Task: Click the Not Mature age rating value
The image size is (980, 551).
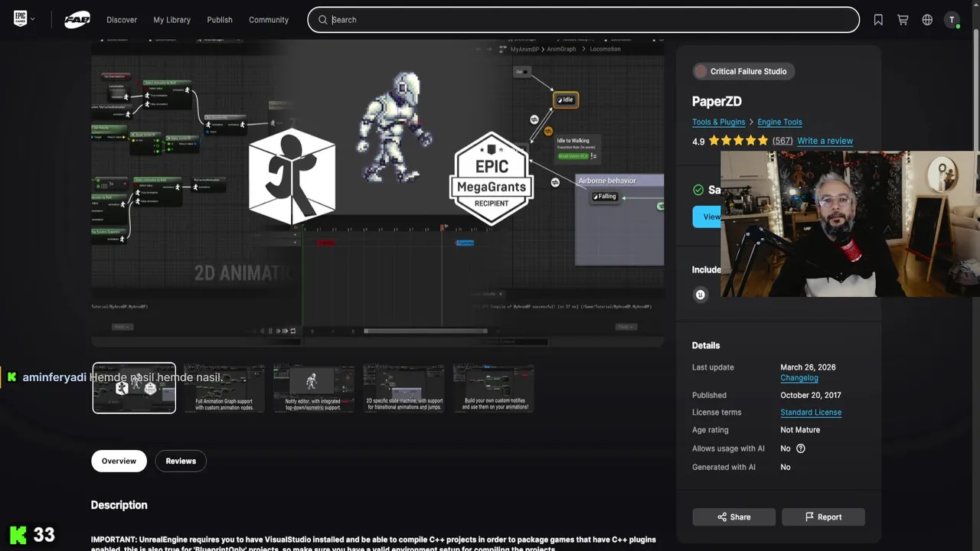Action: tap(800, 430)
